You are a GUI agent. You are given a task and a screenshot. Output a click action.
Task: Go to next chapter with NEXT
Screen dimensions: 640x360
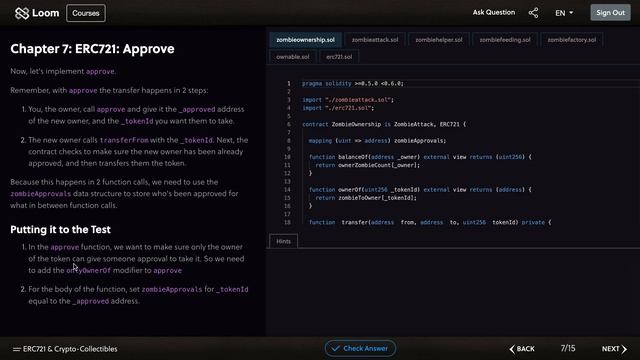tap(614, 349)
